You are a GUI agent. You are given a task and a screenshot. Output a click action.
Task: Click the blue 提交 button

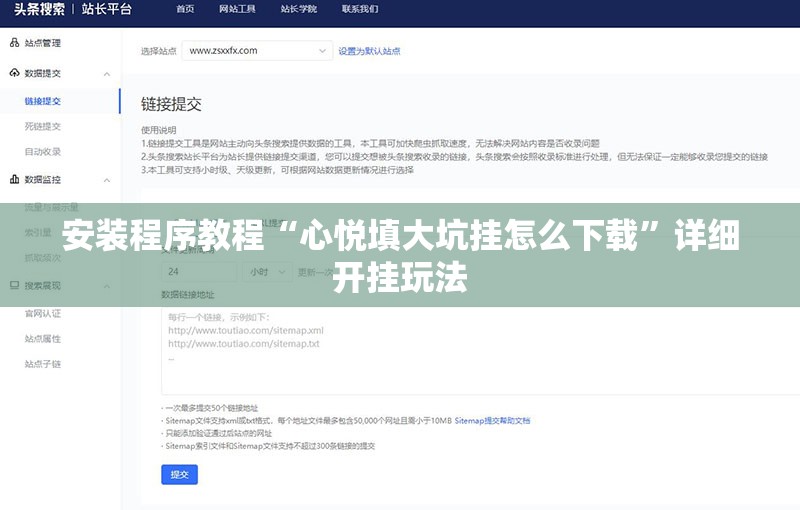point(180,474)
